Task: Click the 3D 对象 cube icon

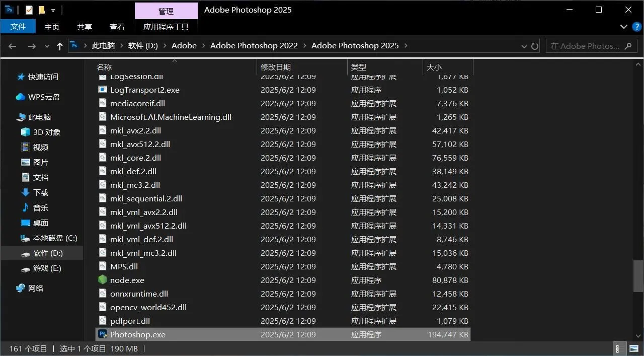Action: 26,132
